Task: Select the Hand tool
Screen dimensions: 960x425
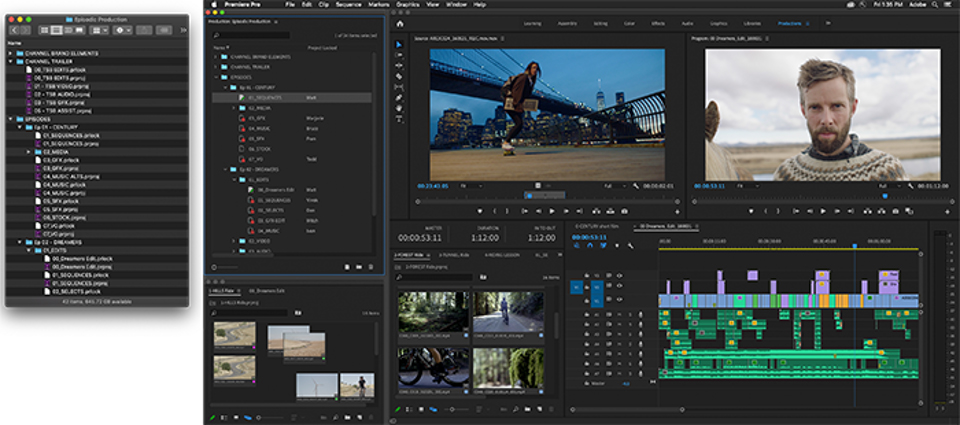Action: pyautogui.click(x=399, y=108)
